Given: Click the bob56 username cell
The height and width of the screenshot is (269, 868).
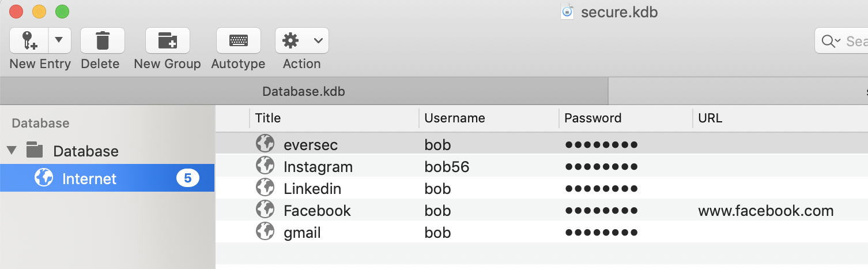Looking at the screenshot, I should pyautogui.click(x=447, y=167).
